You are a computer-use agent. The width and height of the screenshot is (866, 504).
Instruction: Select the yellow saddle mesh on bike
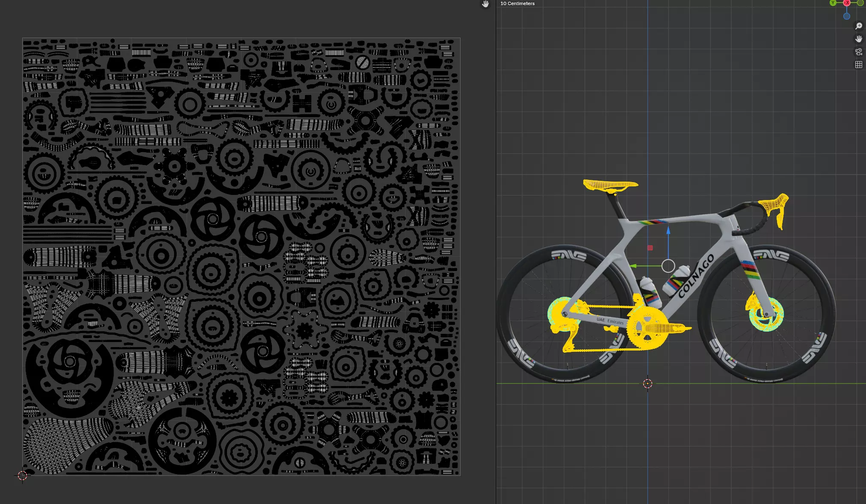point(610,186)
